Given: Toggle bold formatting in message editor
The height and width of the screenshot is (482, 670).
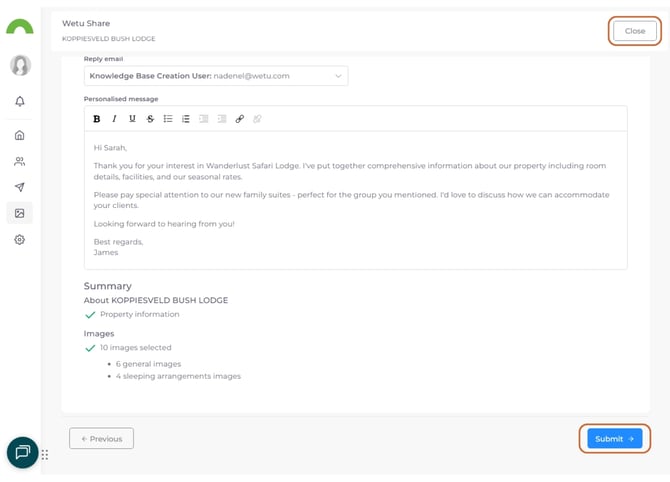Looking at the screenshot, I should [x=97, y=119].
